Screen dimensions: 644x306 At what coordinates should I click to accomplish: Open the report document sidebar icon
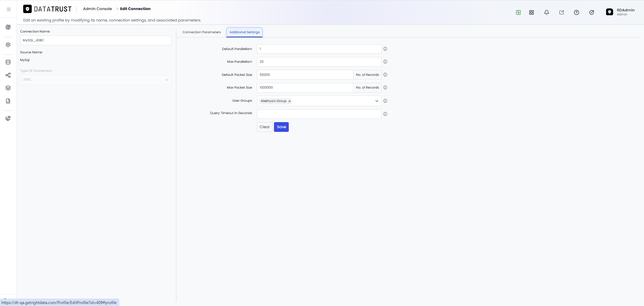pyautogui.click(x=8, y=101)
